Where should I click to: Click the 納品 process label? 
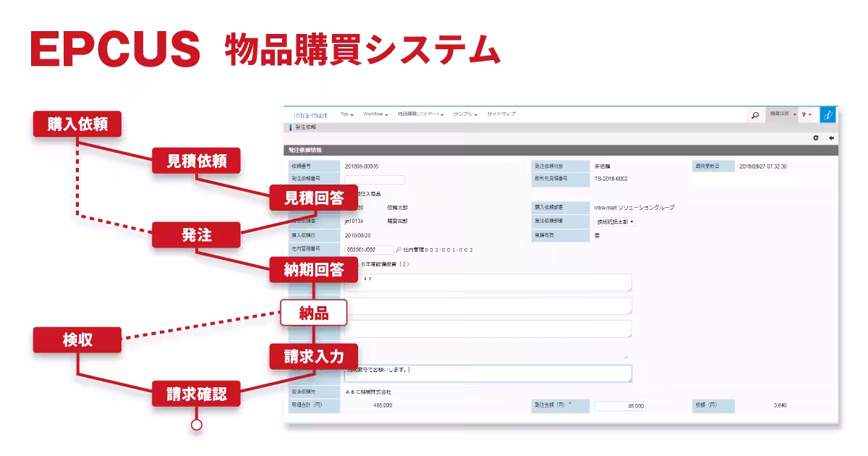(314, 313)
